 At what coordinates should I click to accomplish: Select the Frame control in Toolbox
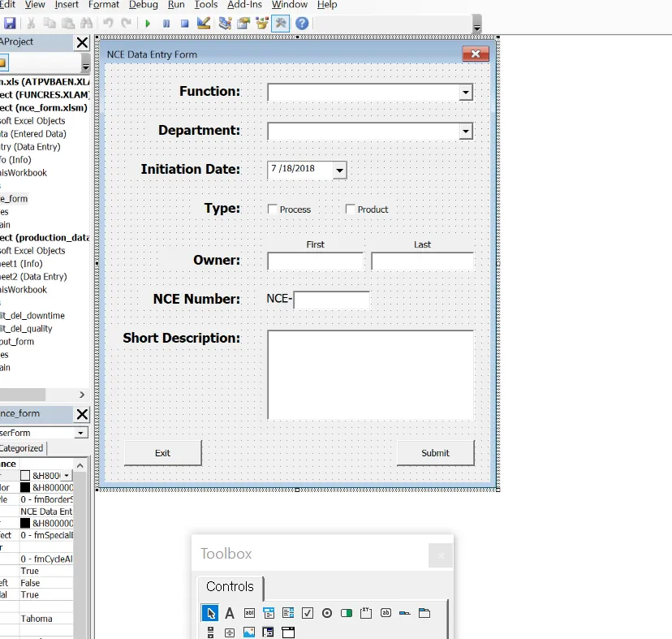(x=366, y=613)
